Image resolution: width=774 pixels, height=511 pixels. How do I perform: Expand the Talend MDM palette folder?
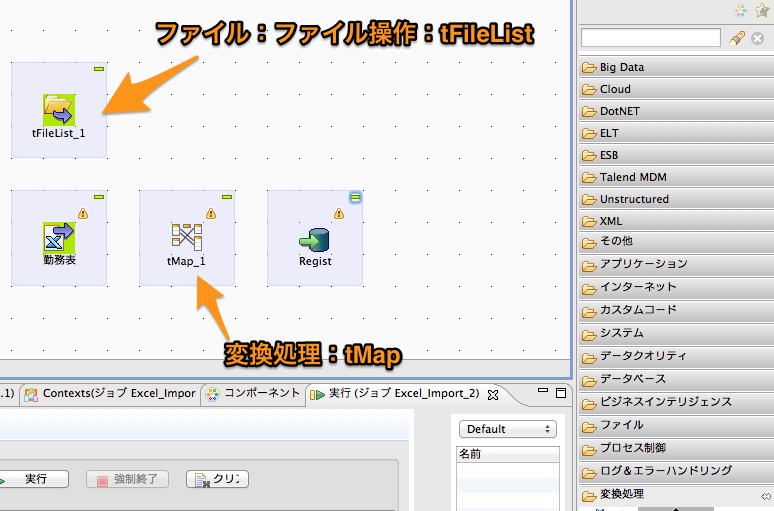tap(676, 177)
